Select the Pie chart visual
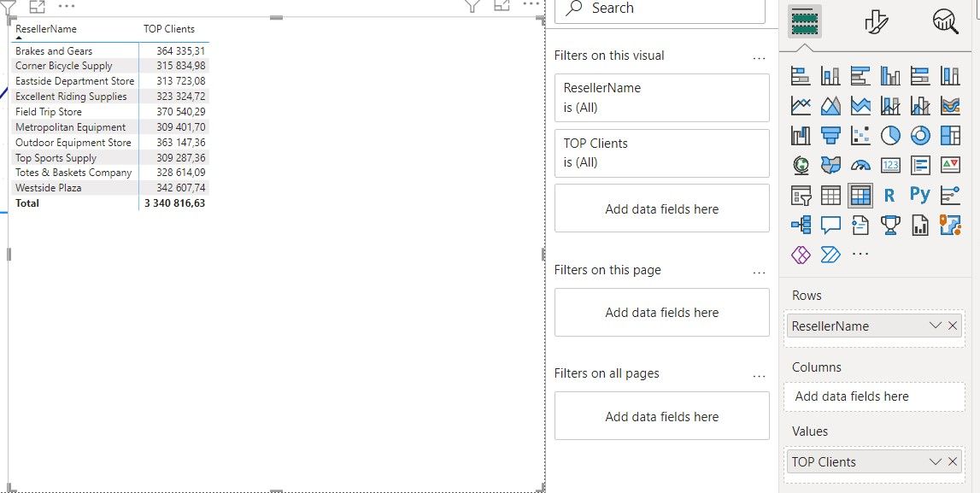This screenshot has height=493, width=980. (x=890, y=136)
